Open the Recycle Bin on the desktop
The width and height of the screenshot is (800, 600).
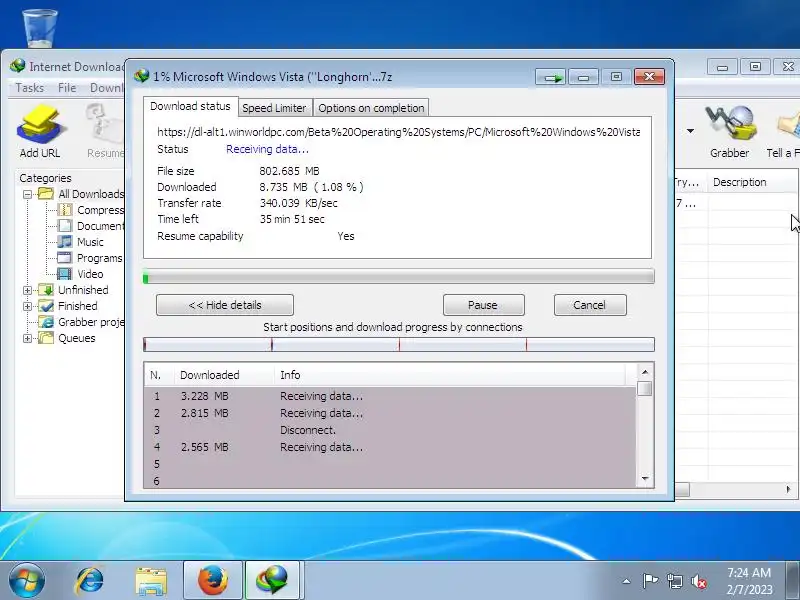point(40,27)
